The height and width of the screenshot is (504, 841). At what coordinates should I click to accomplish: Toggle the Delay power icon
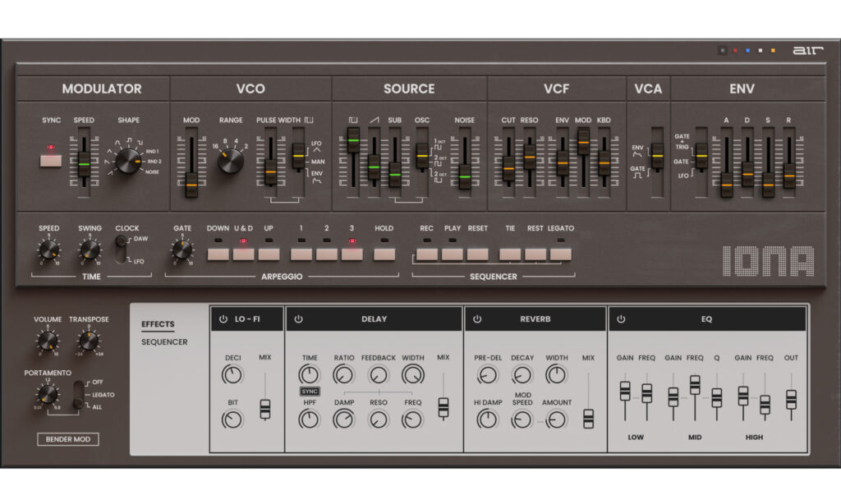click(x=298, y=319)
